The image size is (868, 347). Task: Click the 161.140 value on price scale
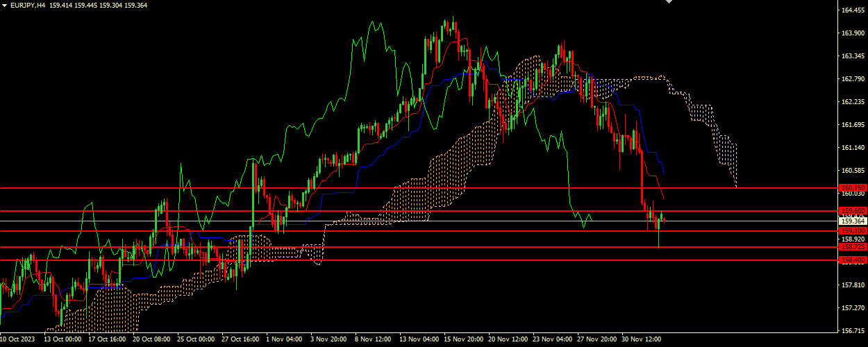[851, 148]
